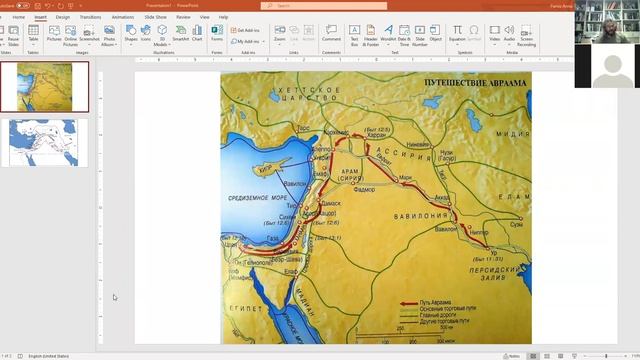
Task: Insert a Chart
Action: click(x=197, y=33)
